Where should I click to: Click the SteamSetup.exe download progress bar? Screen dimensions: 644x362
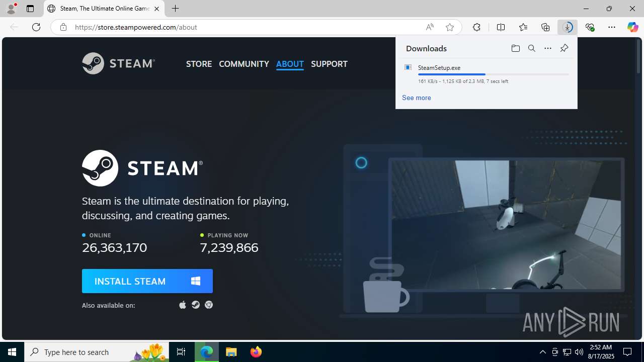coord(494,74)
